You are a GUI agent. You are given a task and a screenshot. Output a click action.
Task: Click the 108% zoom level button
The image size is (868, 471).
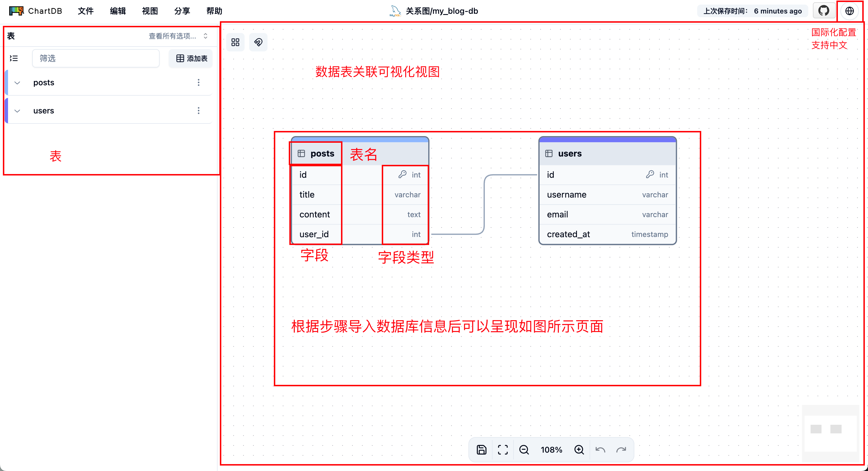(x=551, y=449)
